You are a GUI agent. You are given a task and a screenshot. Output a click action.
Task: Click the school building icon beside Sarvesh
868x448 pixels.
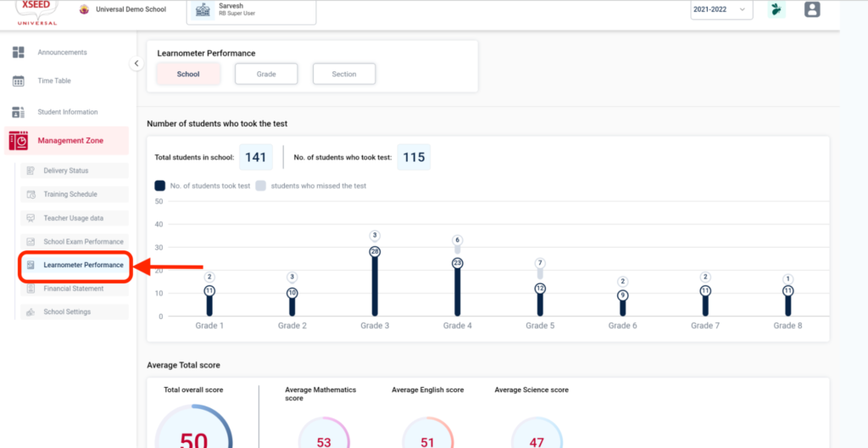[203, 10]
